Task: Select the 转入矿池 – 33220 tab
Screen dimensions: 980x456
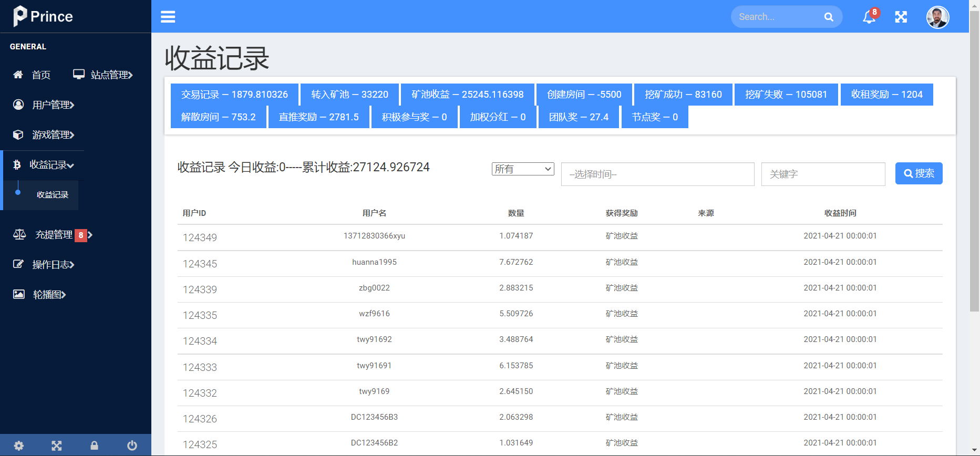Action: pyautogui.click(x=349, y=95)
